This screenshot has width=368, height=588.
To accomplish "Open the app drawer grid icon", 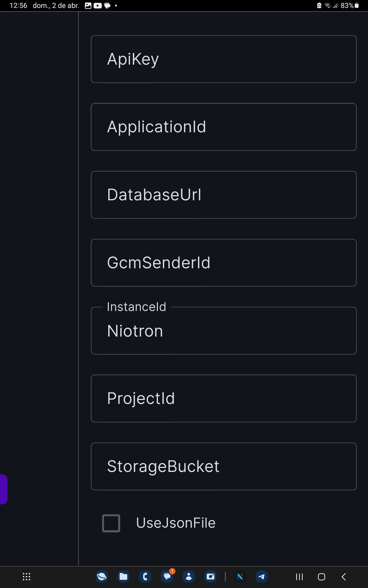I will click(x=27, y=577).
